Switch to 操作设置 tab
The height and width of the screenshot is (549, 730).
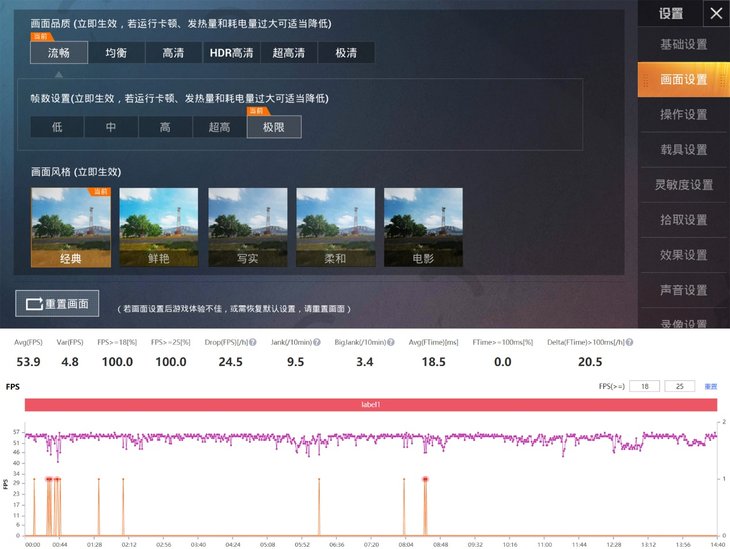click(x=683, y=115)
